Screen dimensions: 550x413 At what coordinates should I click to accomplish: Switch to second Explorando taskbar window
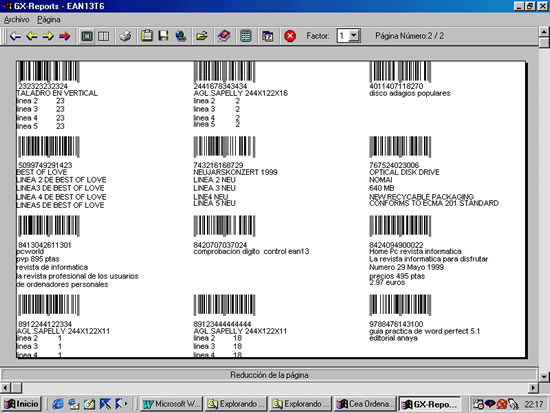pos(301,404)
